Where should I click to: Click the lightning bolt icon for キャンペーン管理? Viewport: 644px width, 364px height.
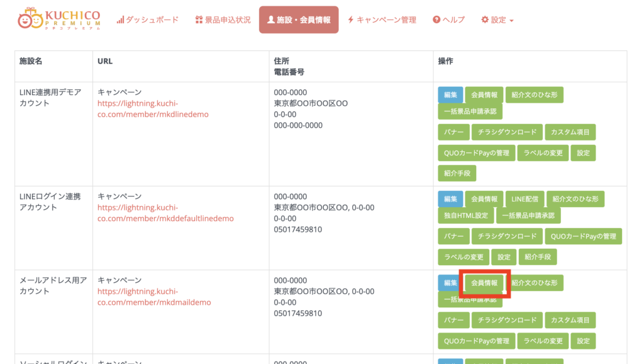coord(350,20)
